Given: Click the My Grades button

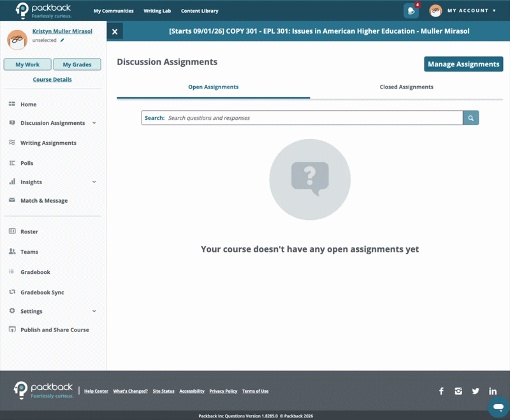Looking at the screenshot, I should [77, 64].
